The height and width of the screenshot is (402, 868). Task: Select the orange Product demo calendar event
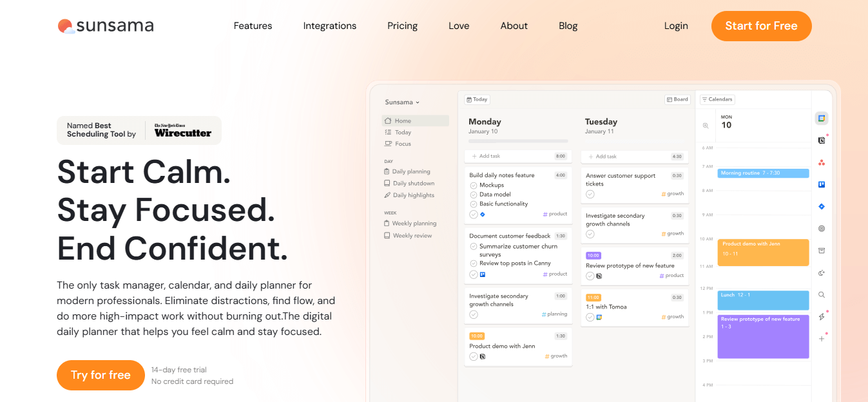(763, 253)
